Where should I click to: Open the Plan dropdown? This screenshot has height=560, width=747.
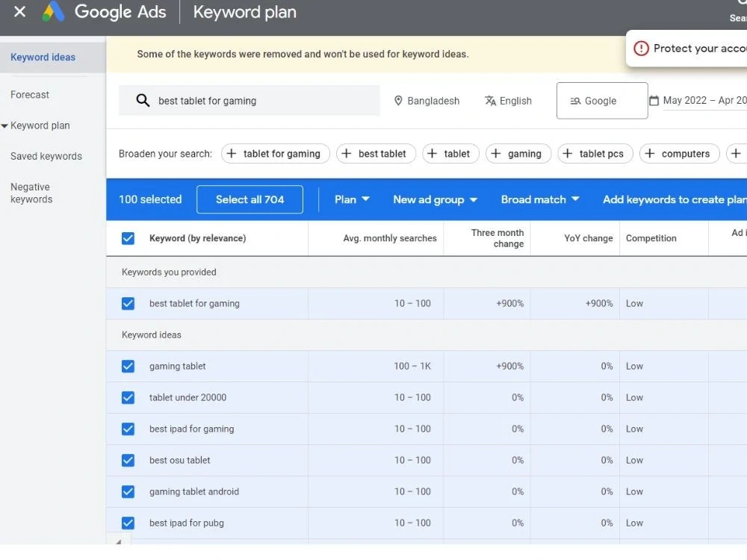(352, 199)
